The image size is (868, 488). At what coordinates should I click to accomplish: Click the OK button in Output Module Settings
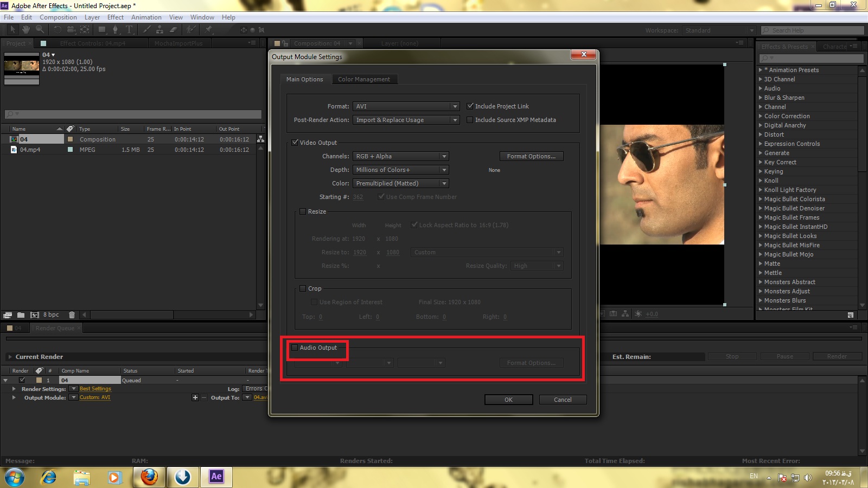(x=508, y=400)
